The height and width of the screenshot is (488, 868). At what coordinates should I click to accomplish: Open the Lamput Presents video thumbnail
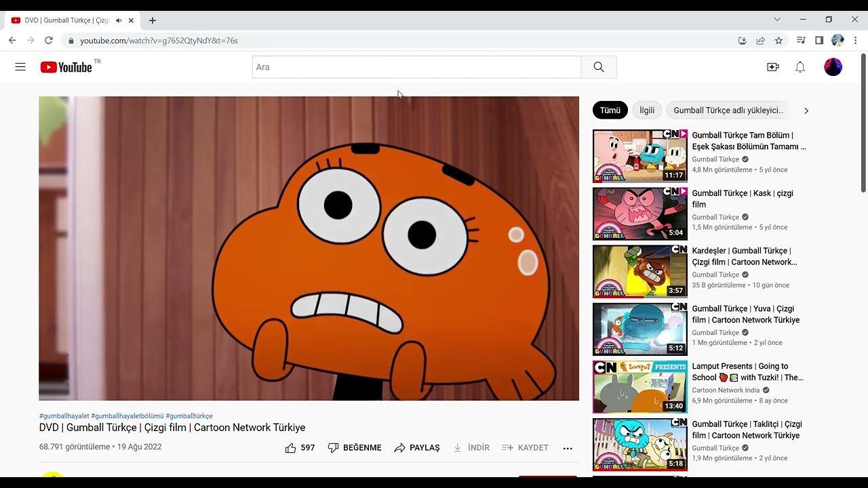pos(640,386)
